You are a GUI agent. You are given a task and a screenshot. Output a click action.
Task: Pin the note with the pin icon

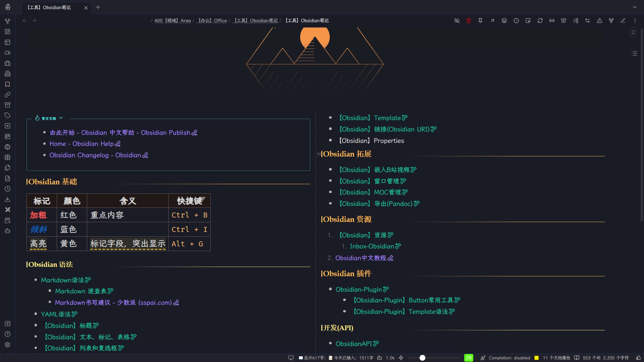[480, 20]
